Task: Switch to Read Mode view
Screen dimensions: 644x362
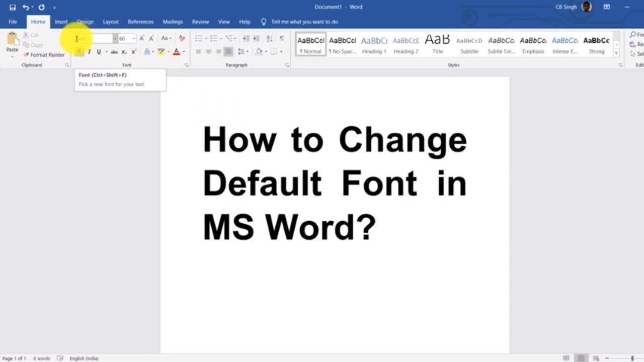Action: (x=567, y=358)
